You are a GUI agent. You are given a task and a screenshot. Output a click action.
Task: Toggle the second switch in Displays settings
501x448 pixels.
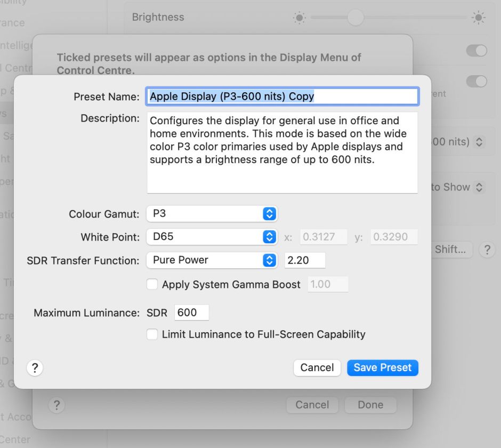[476, 81]
